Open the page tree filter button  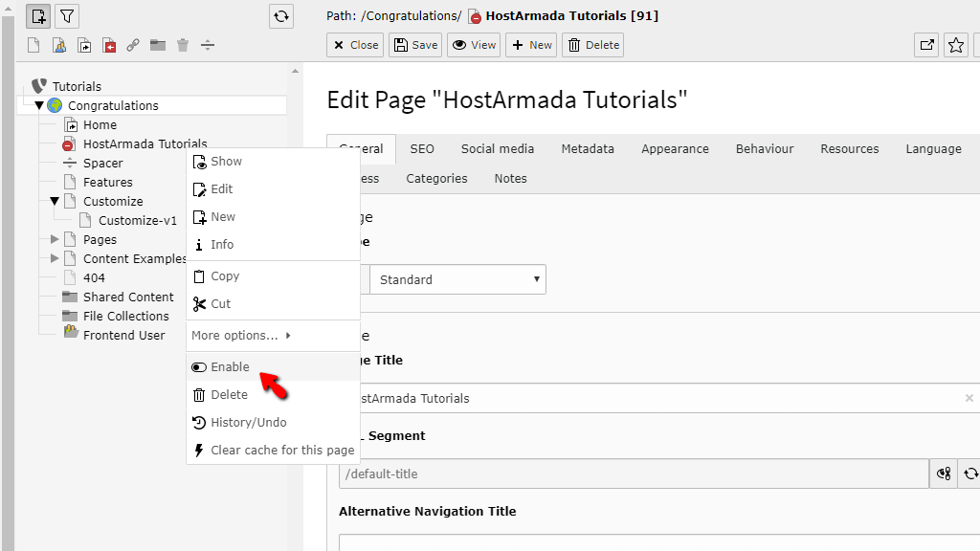67,16
